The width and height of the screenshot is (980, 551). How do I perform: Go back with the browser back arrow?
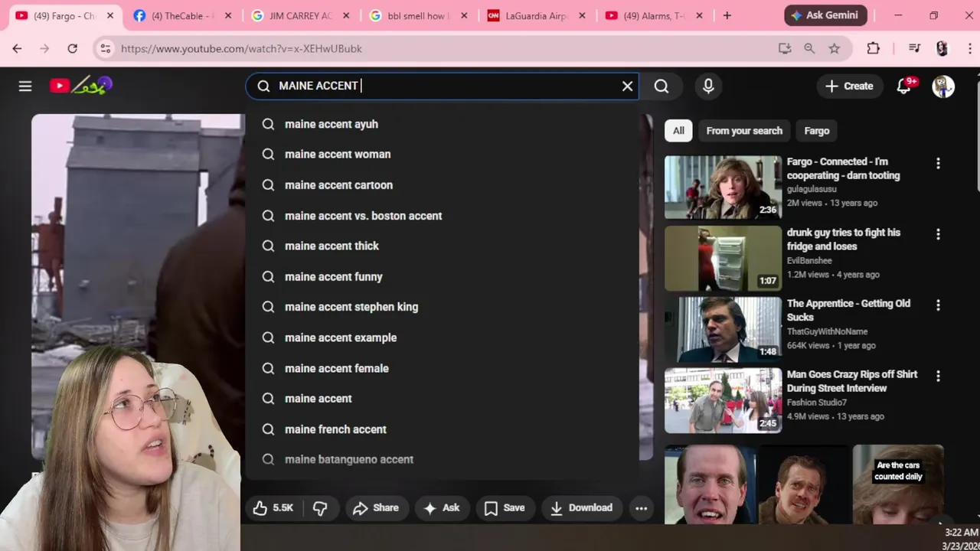pyautogui.click(x=17, y=48)
